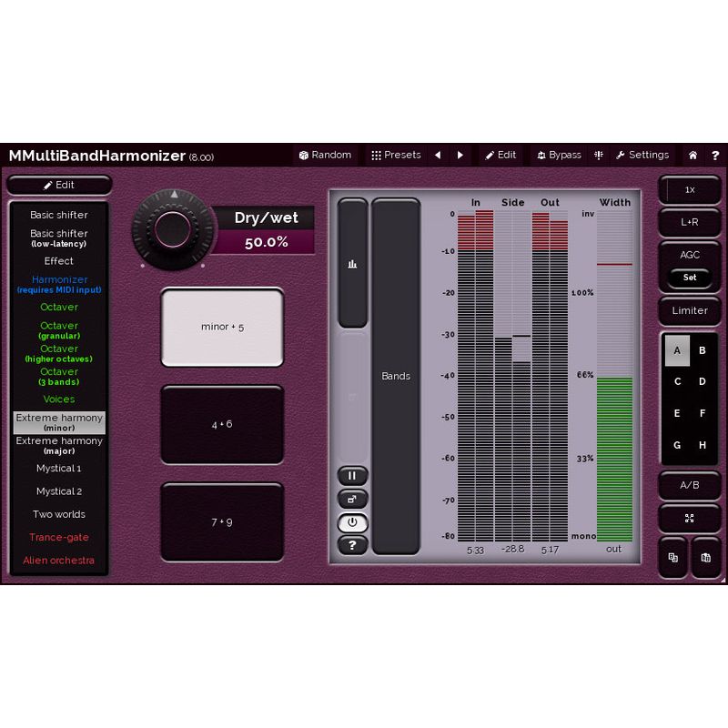Click the popup/detach meter icon
Viewport: 728px width, 728px height.
[352, 499]
